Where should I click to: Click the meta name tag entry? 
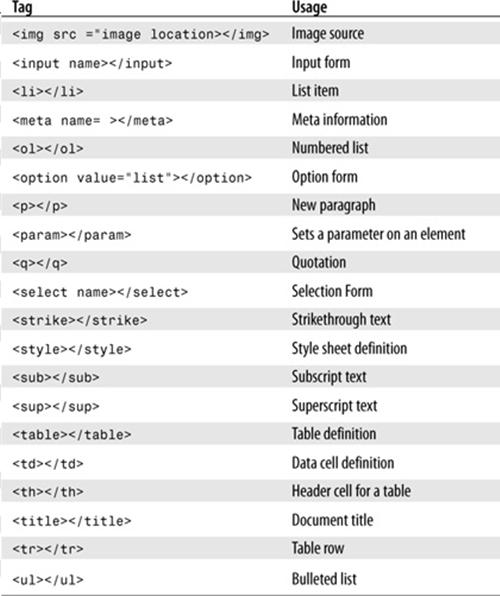click(x=92, y=120)
